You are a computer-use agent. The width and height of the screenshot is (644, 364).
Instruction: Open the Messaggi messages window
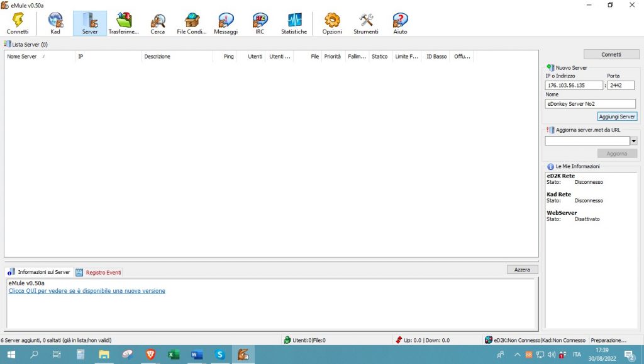click(x=226, y=23)
